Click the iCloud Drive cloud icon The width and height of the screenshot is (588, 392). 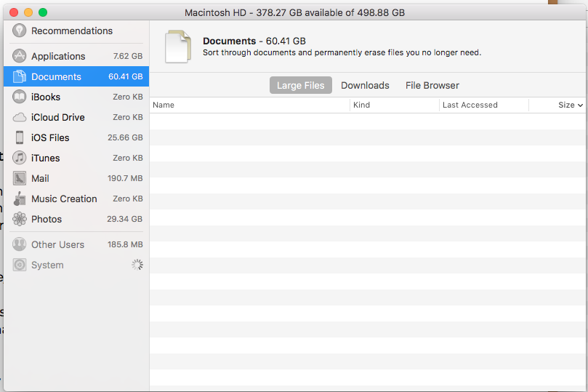(x=19, y=117)
